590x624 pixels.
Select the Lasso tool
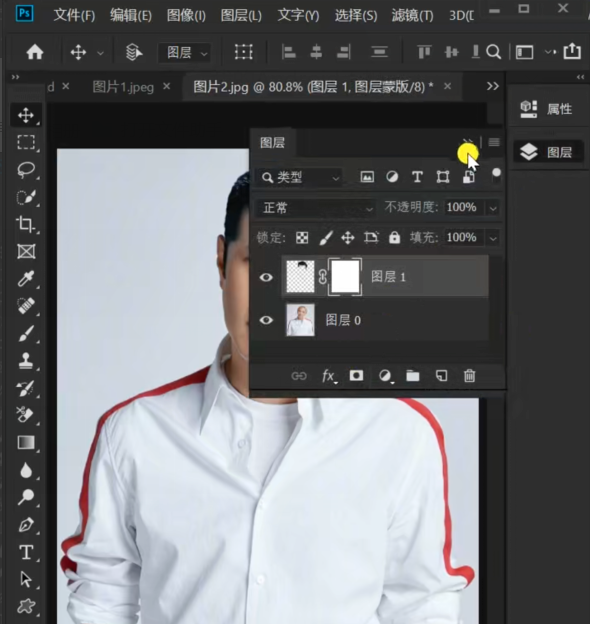pyautogui.click(x=26, y=169)
